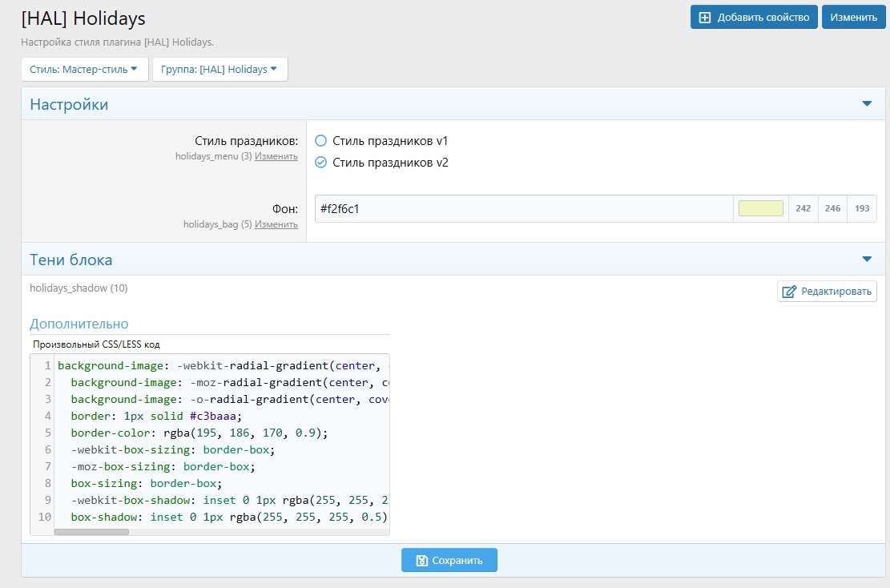Click the code editor horizontal scrollbar

click(91, 532)
